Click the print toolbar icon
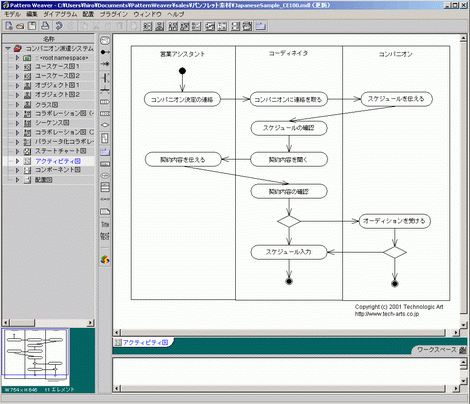This screenshot has width=470, height=404. (45, 26)
